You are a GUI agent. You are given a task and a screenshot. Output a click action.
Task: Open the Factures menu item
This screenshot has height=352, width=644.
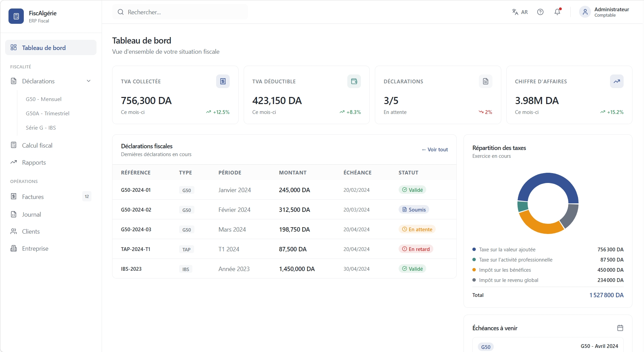pyautogui.click(x=51, y=197)
